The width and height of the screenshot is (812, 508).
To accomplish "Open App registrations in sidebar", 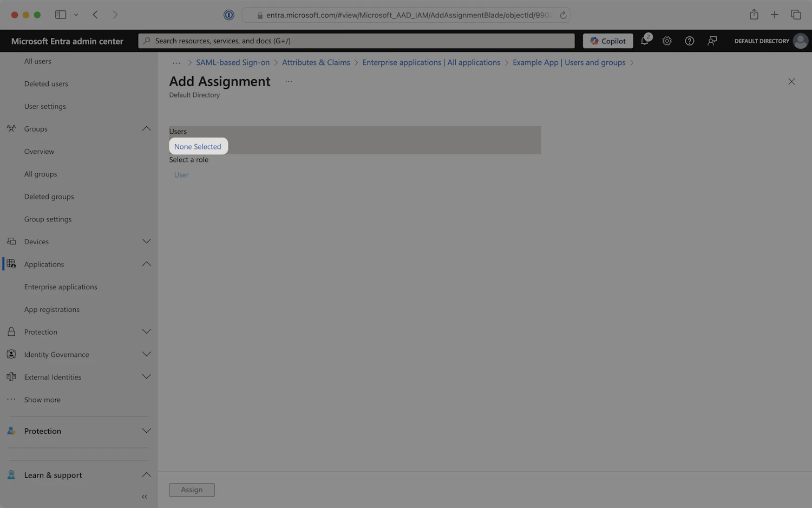I will point(52,310).
